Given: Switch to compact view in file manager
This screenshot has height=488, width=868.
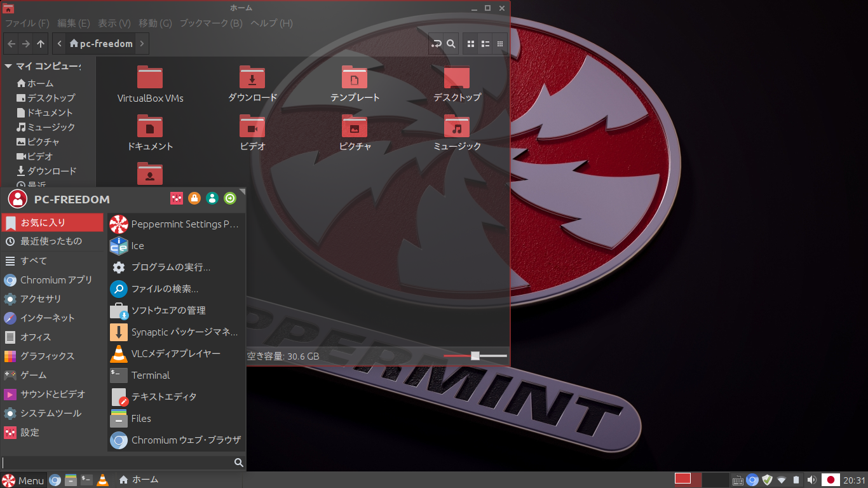Looking at the screenshot, I should (x=500, y=44).
